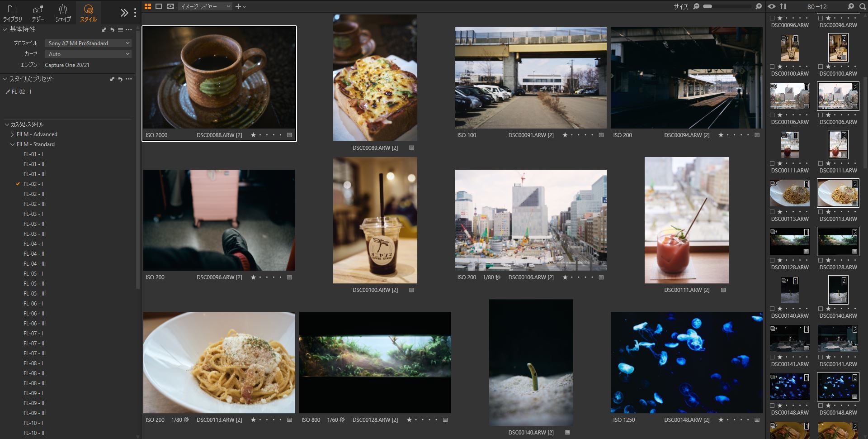
Task: Set one-star rating on DSC00088.ARW [2]
Action: [253, 135]
